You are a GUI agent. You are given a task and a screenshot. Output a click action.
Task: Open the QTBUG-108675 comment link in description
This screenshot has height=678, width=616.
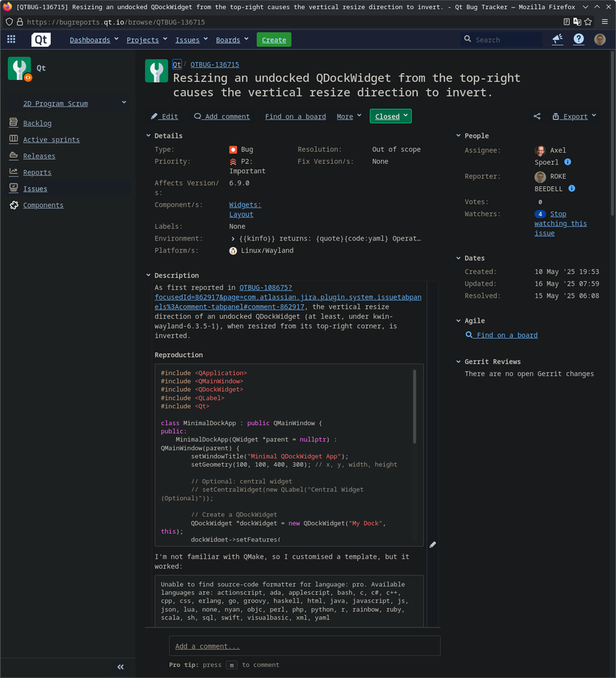tap(288, 297)
